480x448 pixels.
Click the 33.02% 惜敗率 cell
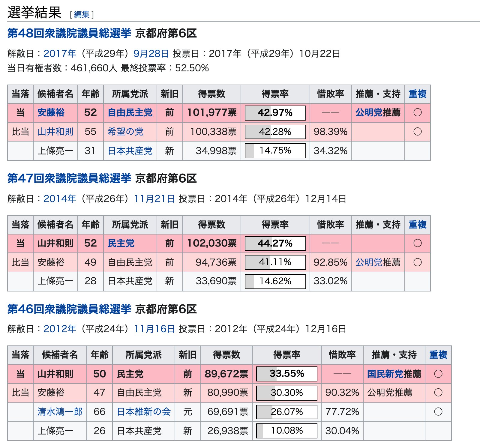pyautogui.click(x=331, y=281)
